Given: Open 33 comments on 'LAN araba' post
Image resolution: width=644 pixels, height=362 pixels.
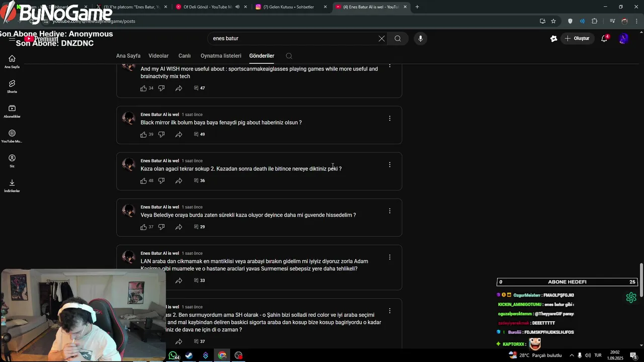Looking at the screenshot, I should [199, 281].
